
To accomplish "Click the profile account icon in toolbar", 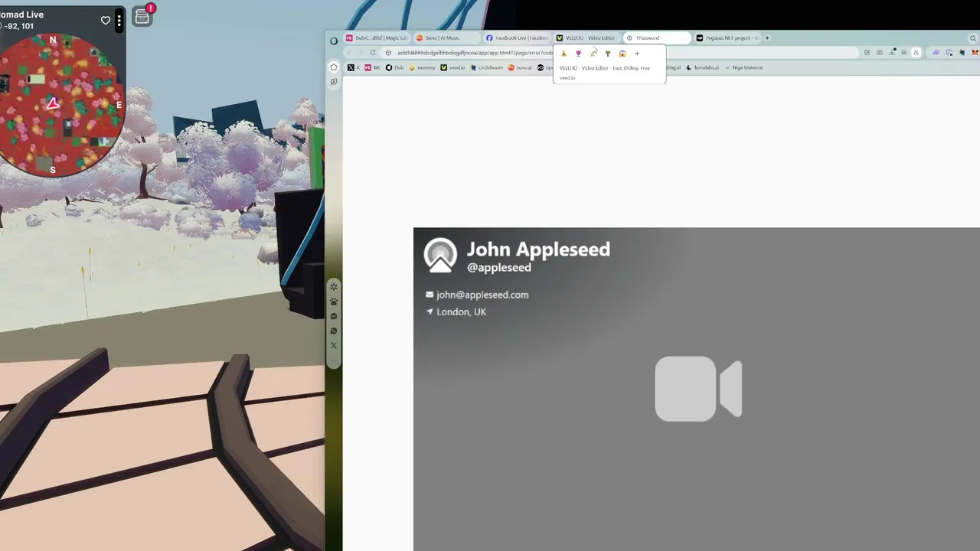I will pyautogui.click(x=916, y=52).
